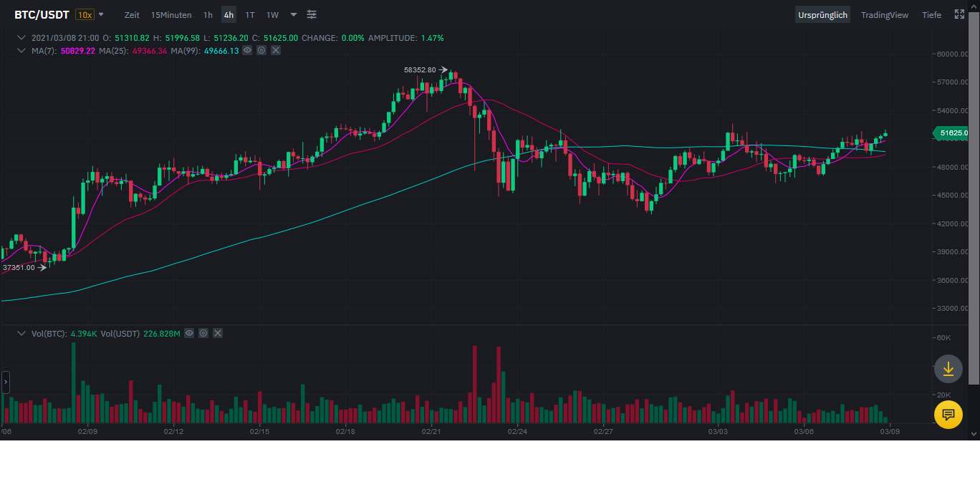Expand the left side panel handle

[6, 382]
